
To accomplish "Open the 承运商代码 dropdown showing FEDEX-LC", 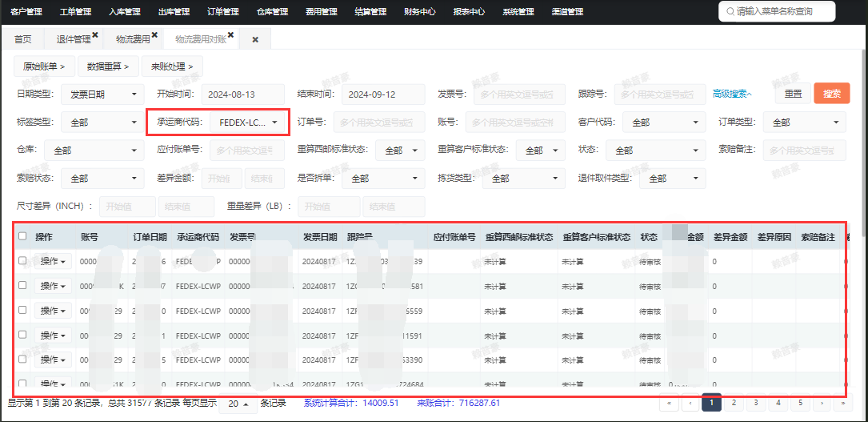I will 249,123.
